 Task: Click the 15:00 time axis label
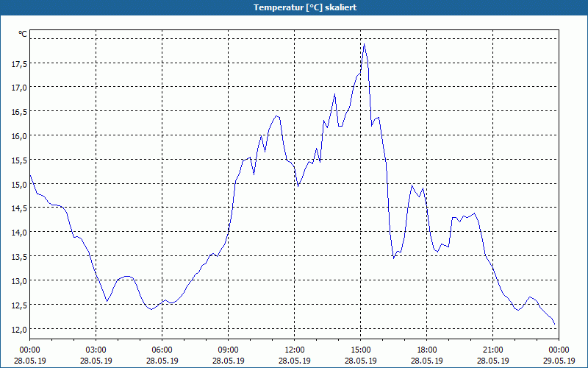click(361, 350)
